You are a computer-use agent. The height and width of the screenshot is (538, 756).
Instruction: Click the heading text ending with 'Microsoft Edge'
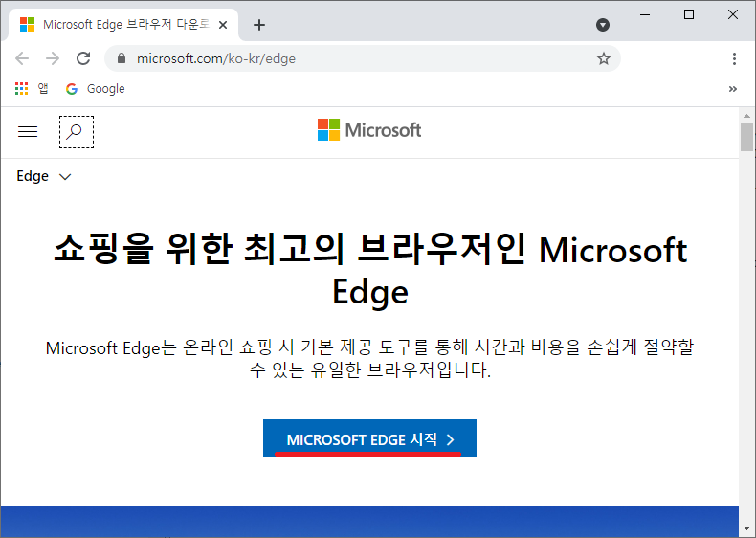(x=370, y=269)
